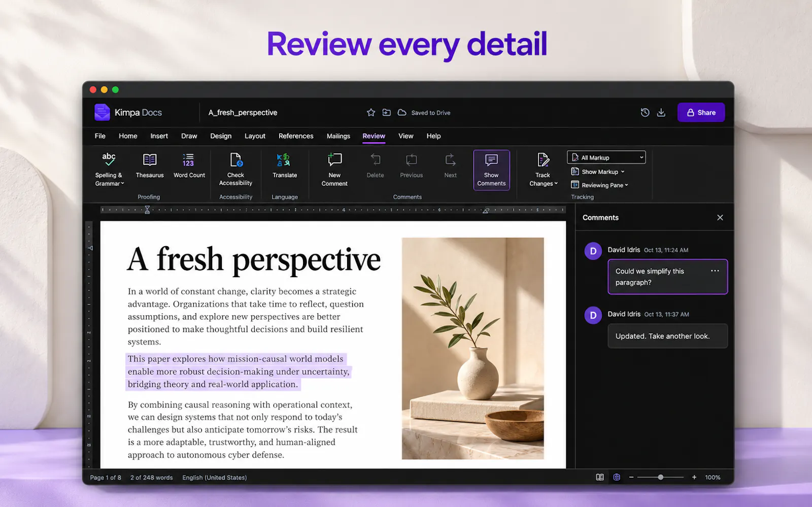The image size is (812, 507).
Task: Zoom in with plus button
Action: pyautogui.click(x=694, y=478)
